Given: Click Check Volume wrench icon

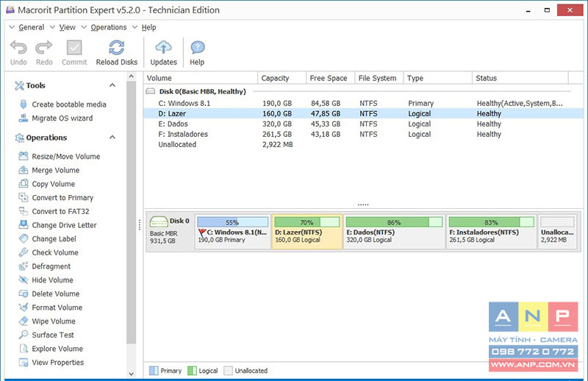Looking at the screenshot, I should (x=24, y=252).
